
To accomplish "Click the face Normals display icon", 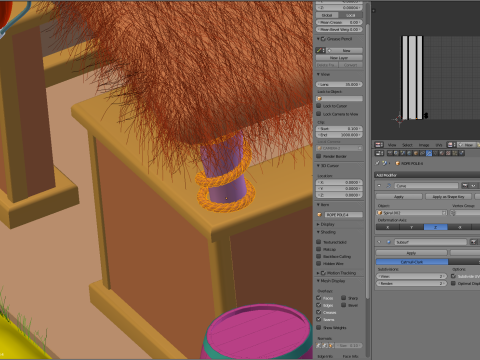I will coord(331,345).
